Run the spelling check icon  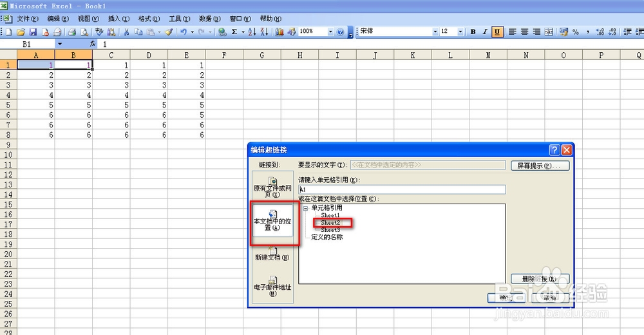99,32
